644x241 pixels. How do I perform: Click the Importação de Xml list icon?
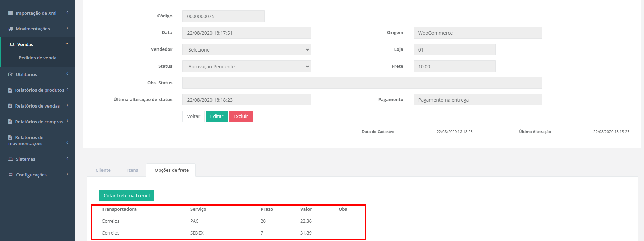[x=11, y=13]
